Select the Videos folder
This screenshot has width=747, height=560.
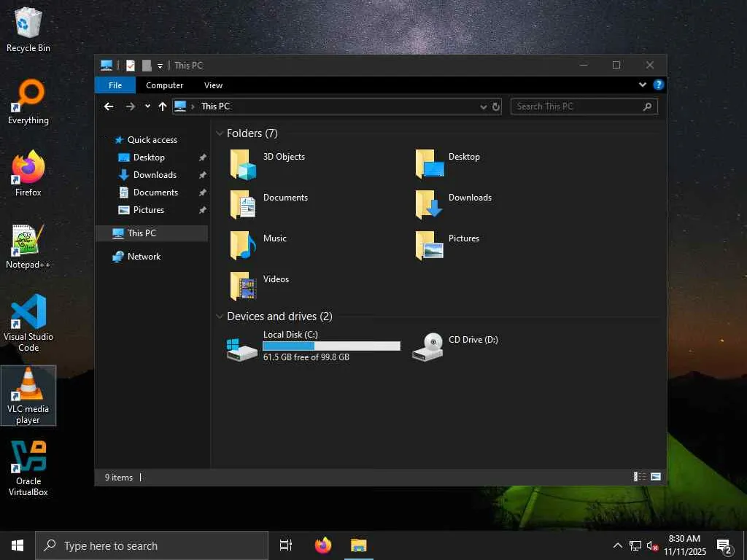260,286
